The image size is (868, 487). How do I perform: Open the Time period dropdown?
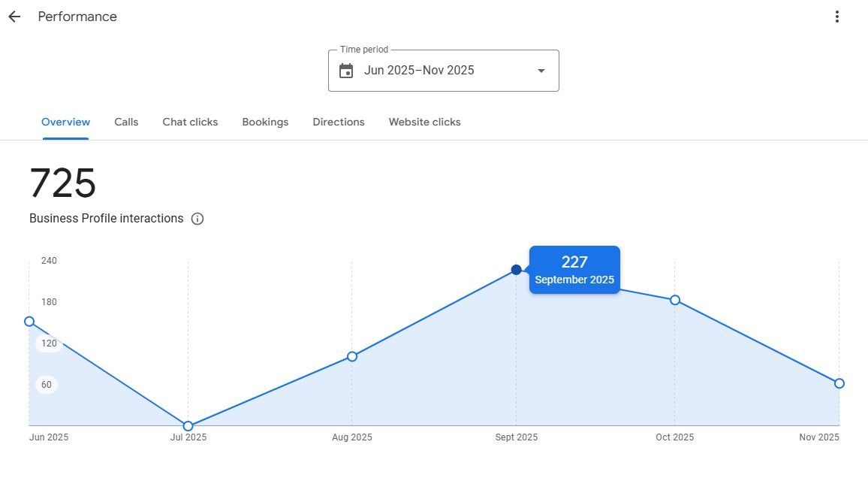tap(443, 70)
